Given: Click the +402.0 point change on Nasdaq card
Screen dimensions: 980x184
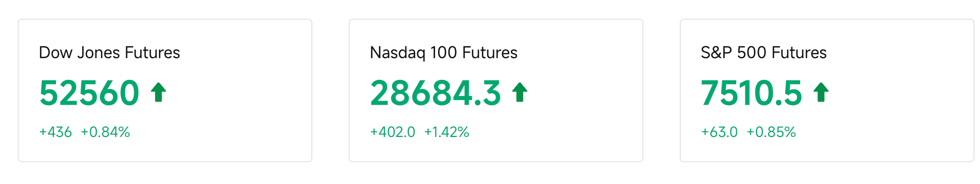Looking at the screenshot, I should [x=393, y=132].
